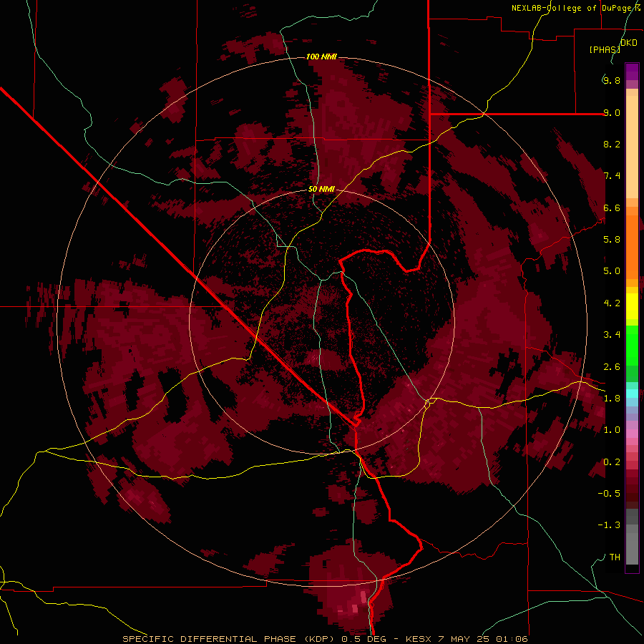
Task: Click the yellow band of the color bar
Action: coord(632,306)
